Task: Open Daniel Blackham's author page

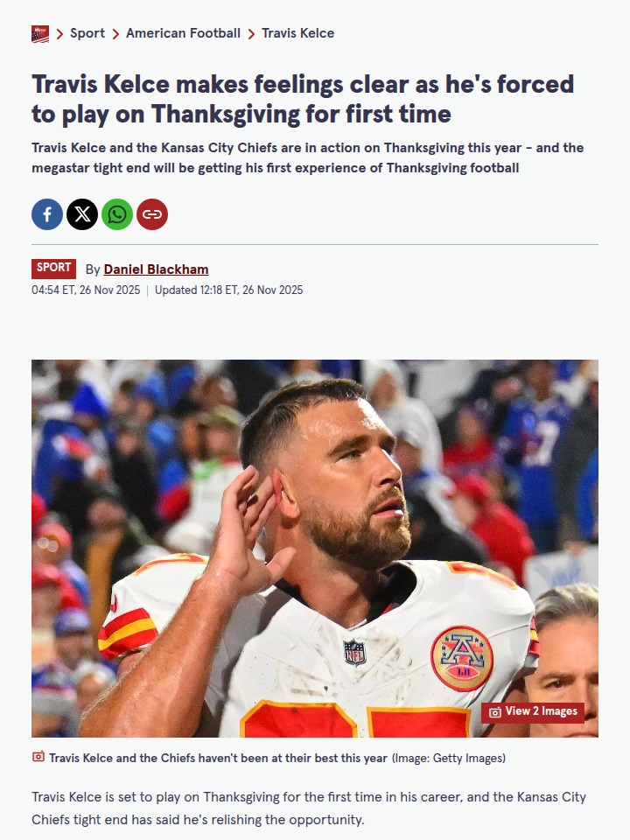Action: [156, 269]
